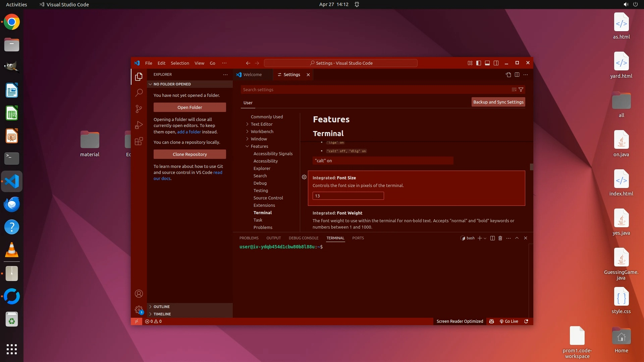
Task: Click the Clone Repository button
Action: click(190, 154)
